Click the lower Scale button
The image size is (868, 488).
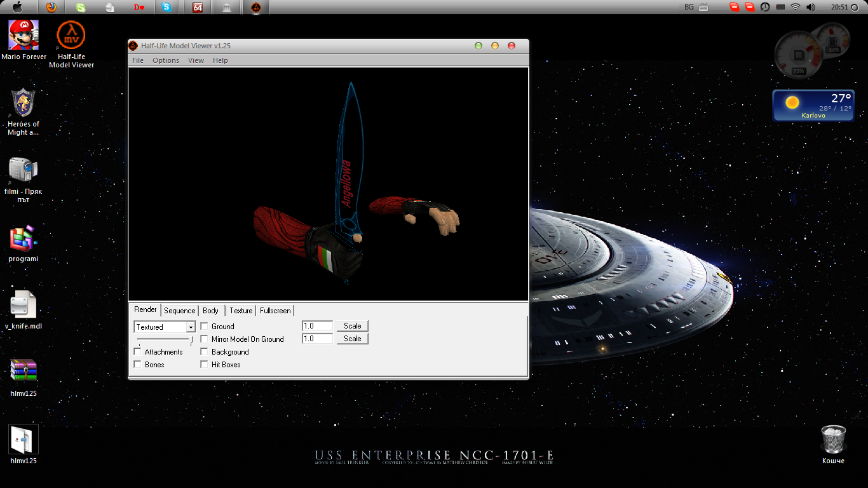[x=353, y=339]
